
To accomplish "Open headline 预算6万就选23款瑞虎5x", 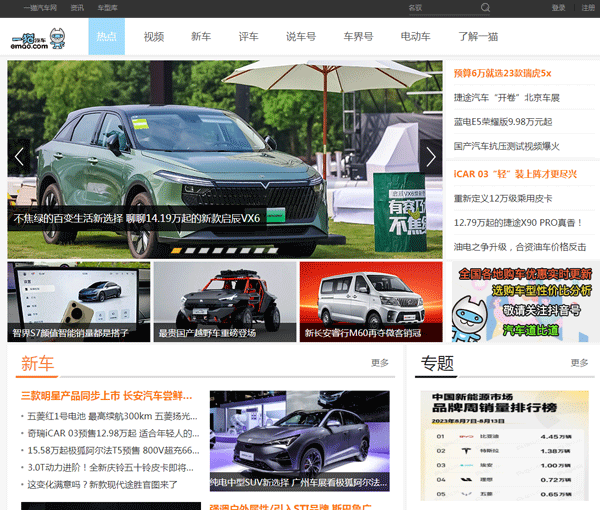I will [502, 73].
